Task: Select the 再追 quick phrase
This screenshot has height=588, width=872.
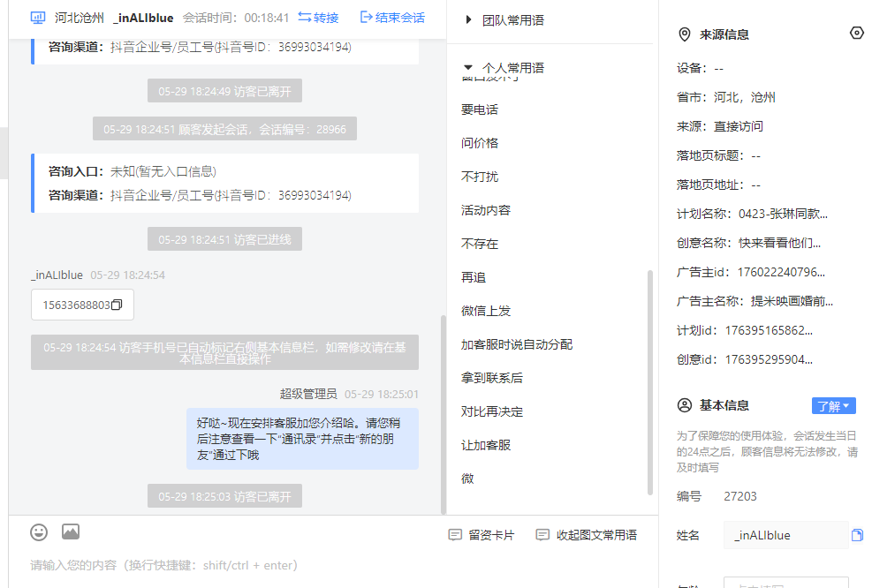Action: (474, 277)
